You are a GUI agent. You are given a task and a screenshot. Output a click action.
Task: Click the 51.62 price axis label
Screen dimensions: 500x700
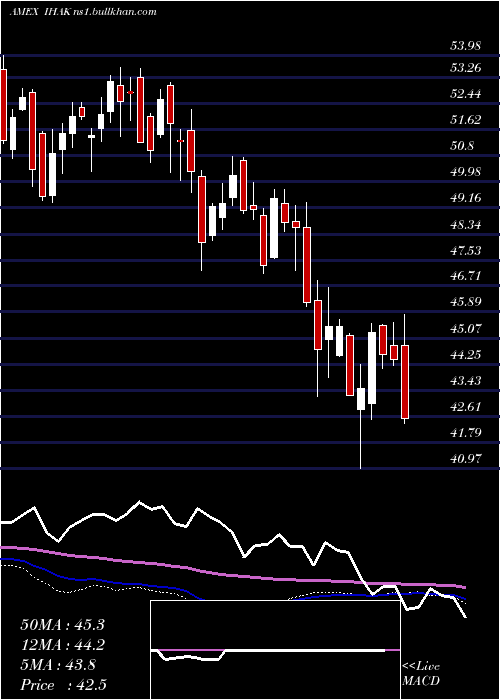click(x=466, y=120)
